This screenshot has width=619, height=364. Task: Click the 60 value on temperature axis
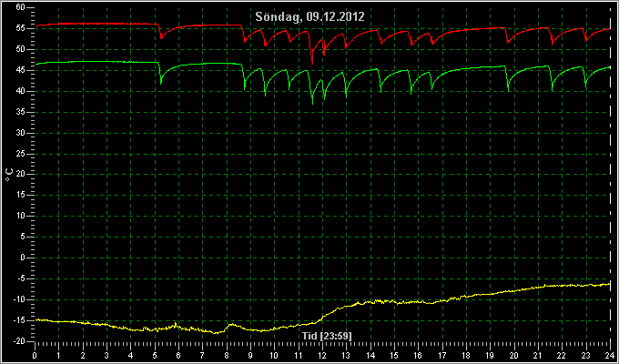pyautogui.click(x=21, y=7)
